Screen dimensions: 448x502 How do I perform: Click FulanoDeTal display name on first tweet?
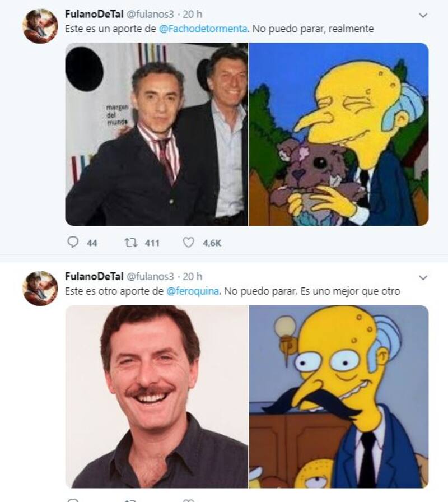(94, 14)
